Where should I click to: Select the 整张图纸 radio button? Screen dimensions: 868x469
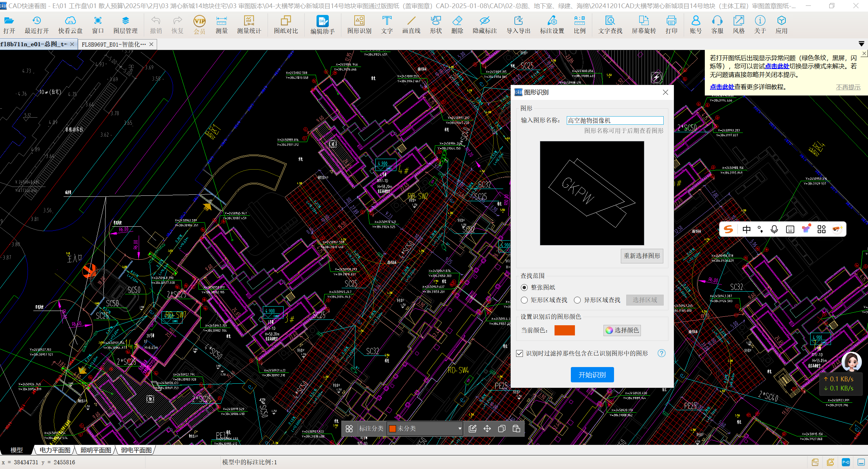click(x=524, y=288)
